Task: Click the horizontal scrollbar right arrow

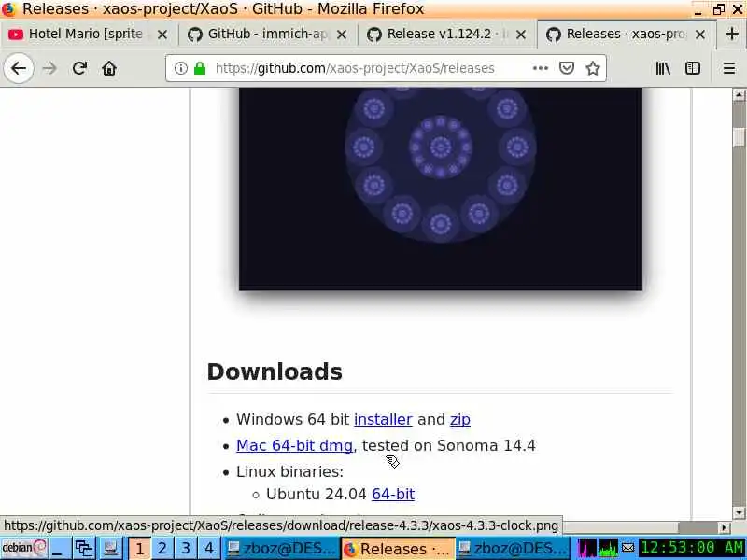Action: [725, 527]
